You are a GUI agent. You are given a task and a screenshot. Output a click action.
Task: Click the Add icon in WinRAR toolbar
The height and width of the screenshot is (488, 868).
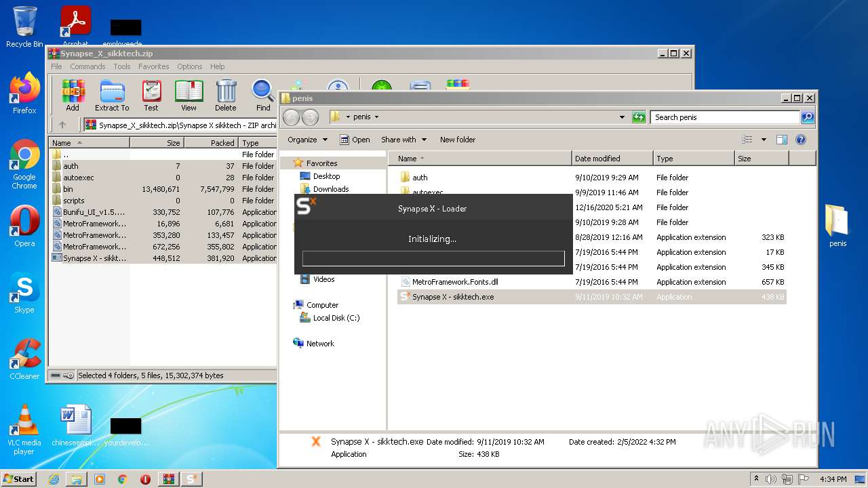coord(73,96)
